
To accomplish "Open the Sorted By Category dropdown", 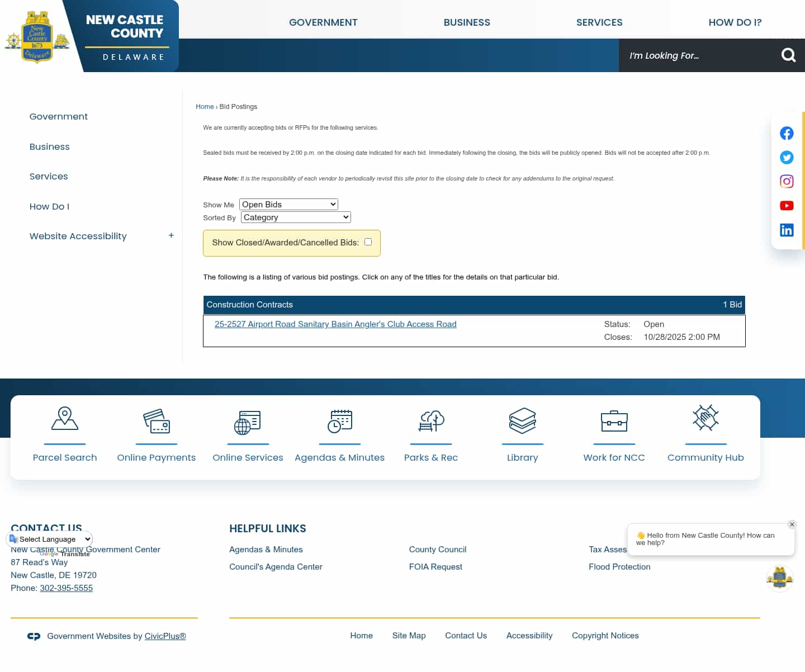I will coord(296,217).
